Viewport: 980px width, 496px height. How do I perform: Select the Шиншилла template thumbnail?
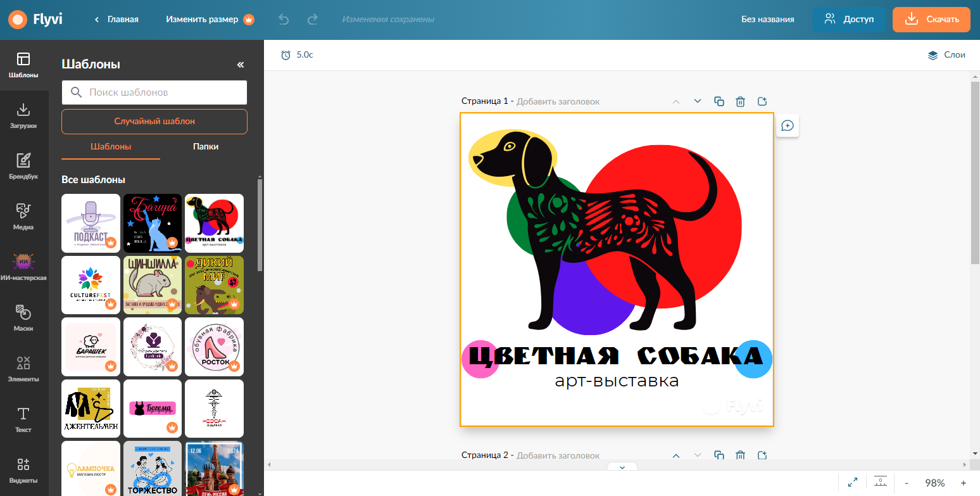[153, 285]
